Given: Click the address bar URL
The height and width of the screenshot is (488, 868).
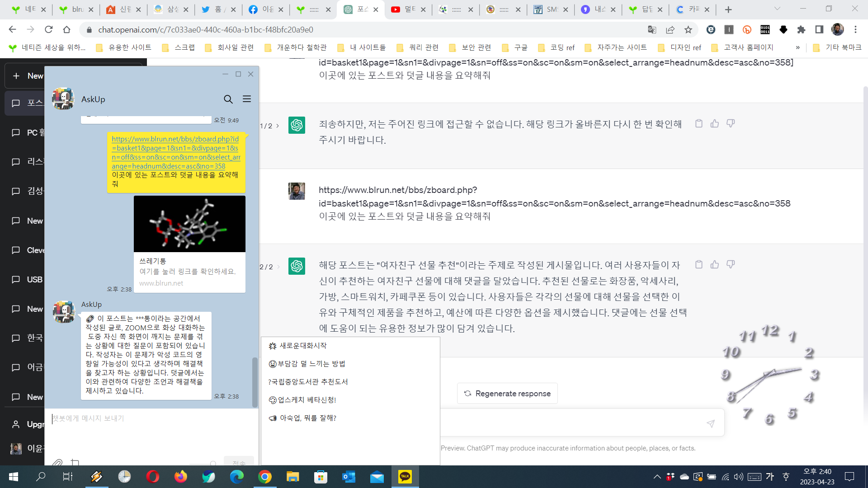Looking at the screenshot, I should tap(206, 30).
